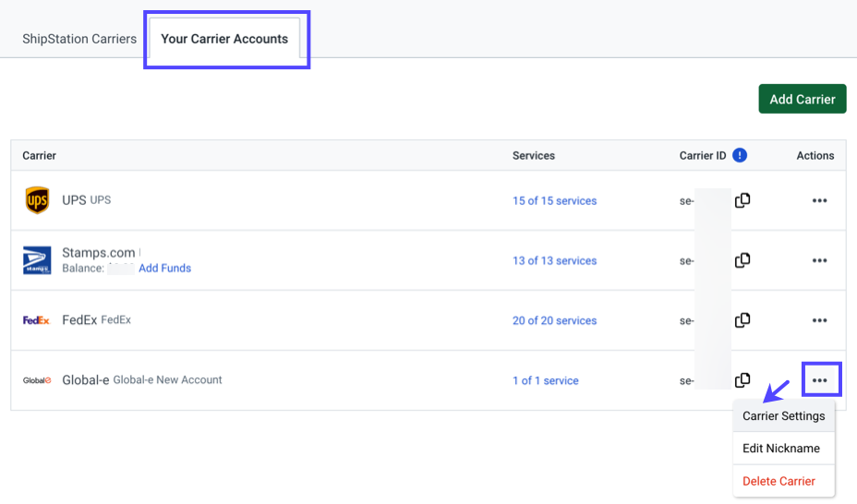Select Edit Nickname menu option
Viewport: 857px width, 504px height.
pyautogui.click(x=781, y=449)
